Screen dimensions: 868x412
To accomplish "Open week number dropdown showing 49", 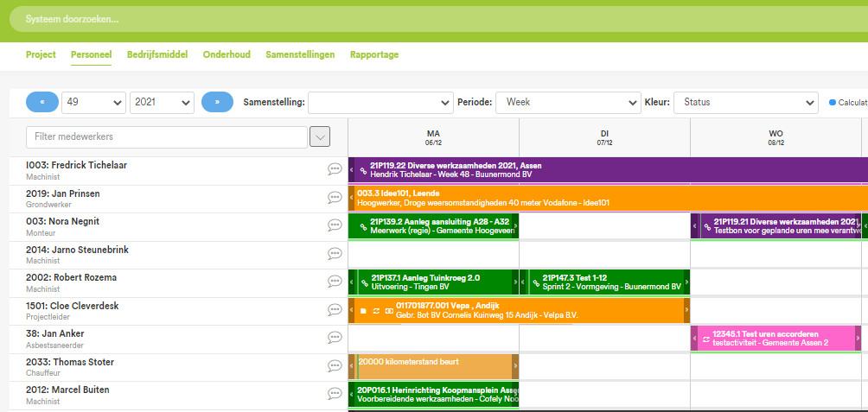I will tap(93, 102).
